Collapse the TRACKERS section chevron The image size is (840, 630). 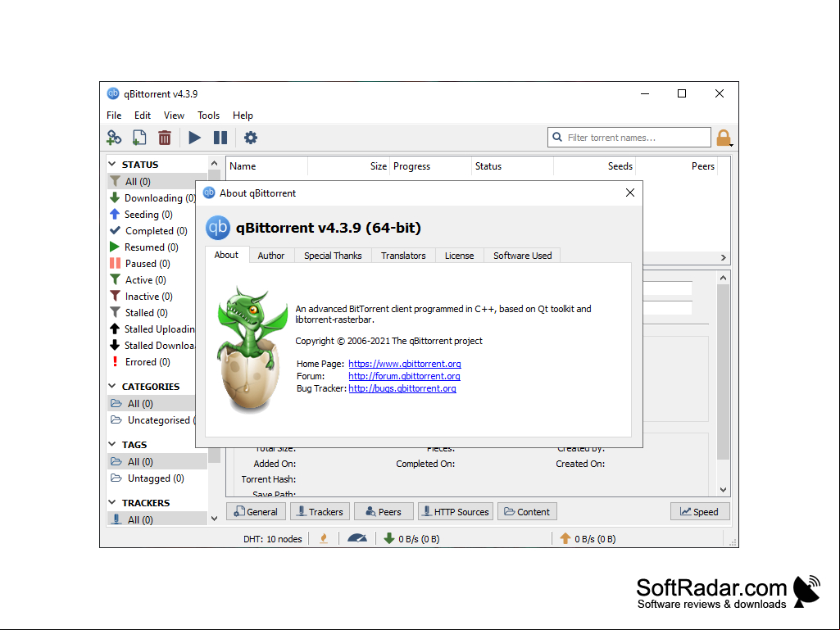(x=112, y=502)
